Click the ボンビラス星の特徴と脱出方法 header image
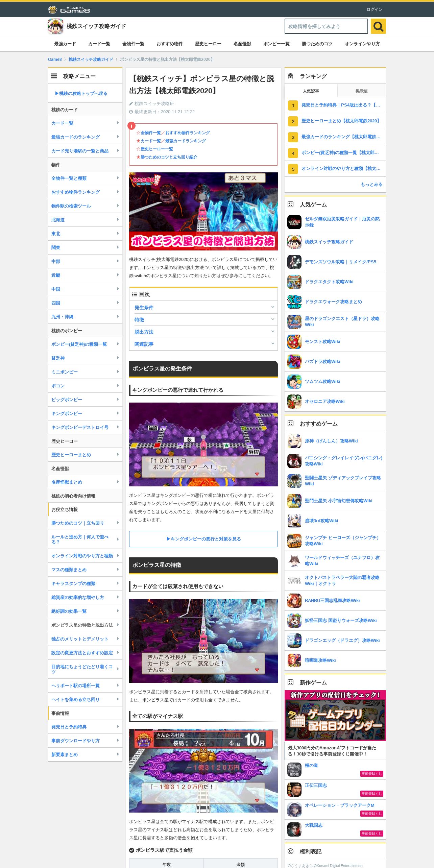Viewport: 434px width, 868px height. [x=203, y=211]
